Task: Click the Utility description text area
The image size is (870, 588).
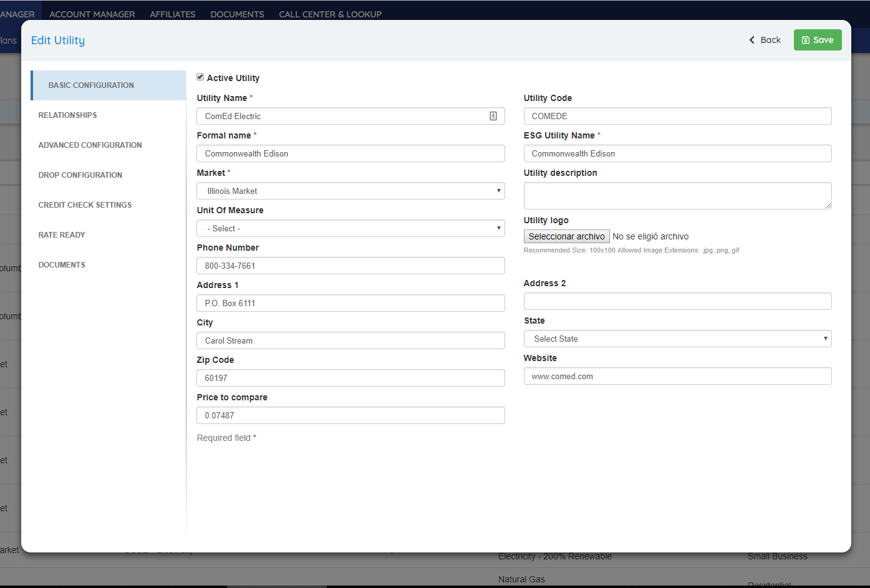Action: coord(677,196)
